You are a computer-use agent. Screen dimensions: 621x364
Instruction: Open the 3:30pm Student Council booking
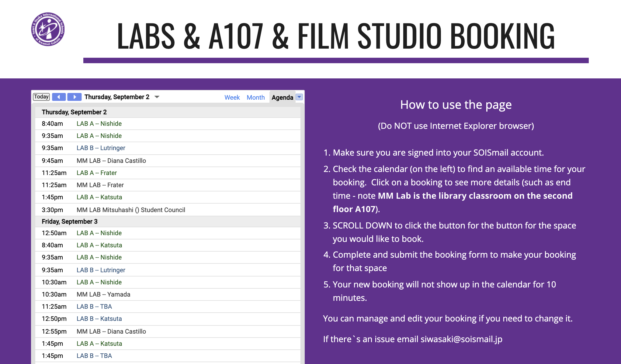click(131, 210)
